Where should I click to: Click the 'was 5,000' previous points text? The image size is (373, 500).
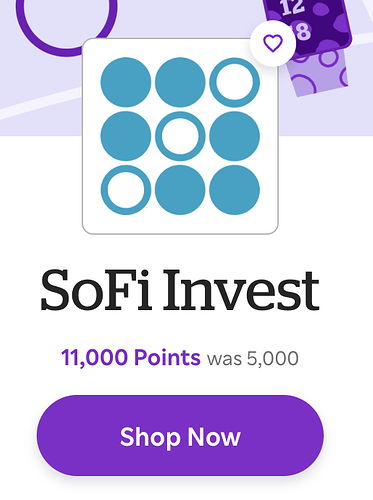(253, 359)
